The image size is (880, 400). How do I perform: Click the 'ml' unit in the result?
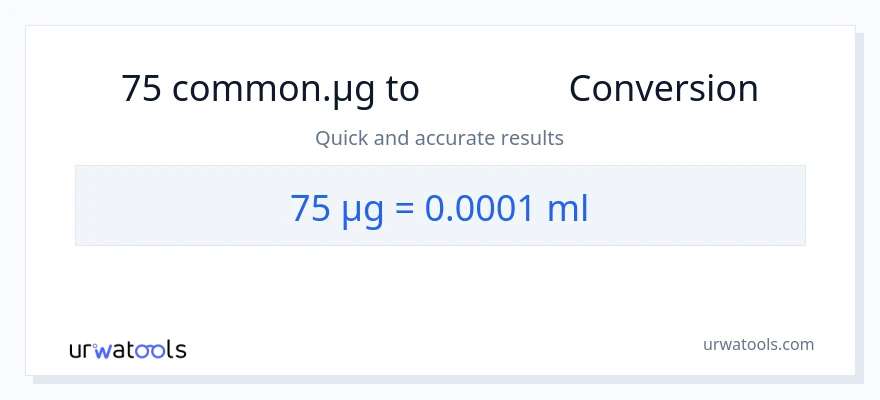[x=567, y=207]
